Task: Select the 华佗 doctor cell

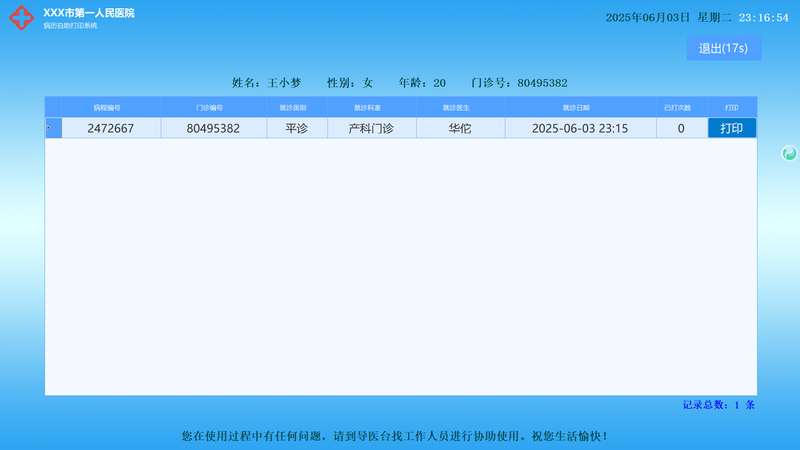Action: click(x=461, y=128)
